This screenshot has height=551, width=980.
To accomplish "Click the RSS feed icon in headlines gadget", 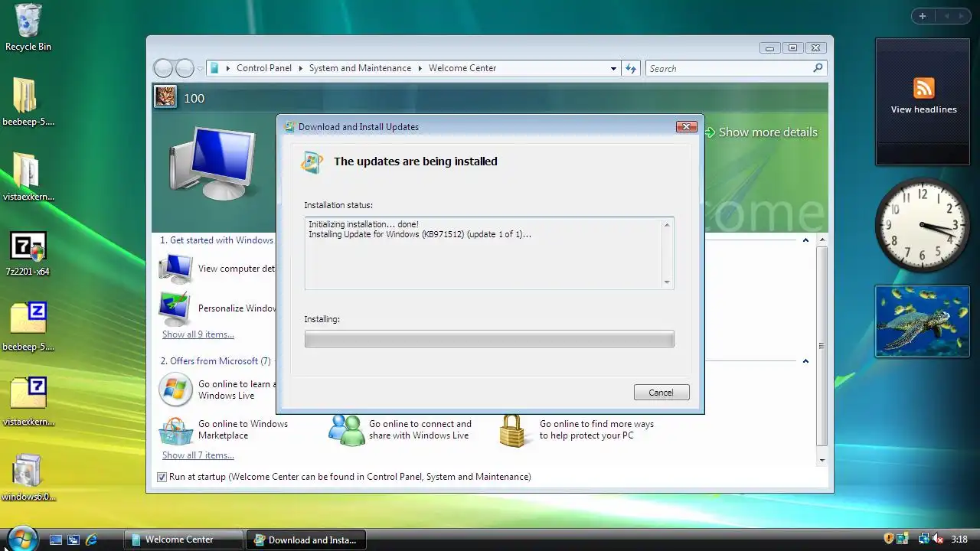I will pyautogui.click(x=923, y=88).
